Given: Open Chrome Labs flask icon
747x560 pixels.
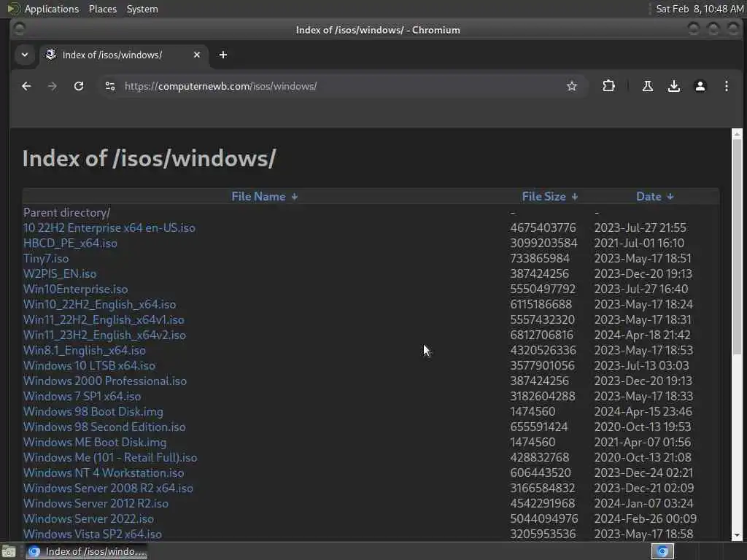Looking at the screenshot, I should coord(648,86).
